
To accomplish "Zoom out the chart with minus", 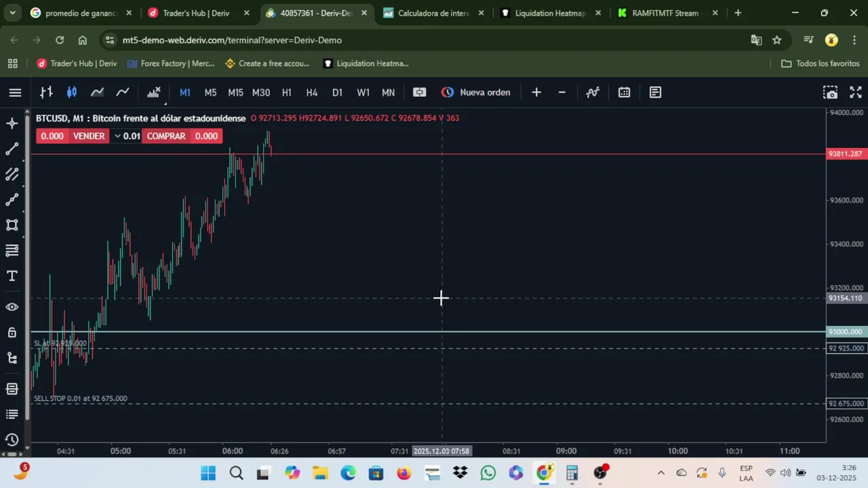I will point(561,92).
